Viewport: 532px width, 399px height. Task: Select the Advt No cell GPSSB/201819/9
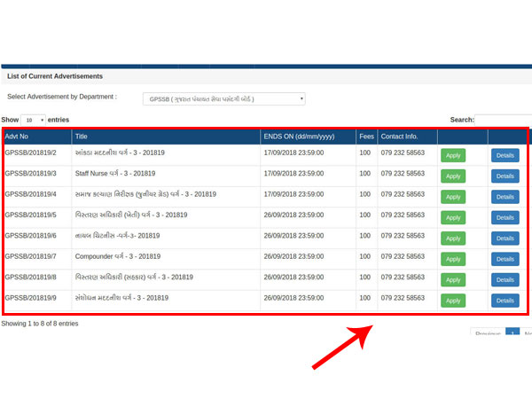point(30,298)
